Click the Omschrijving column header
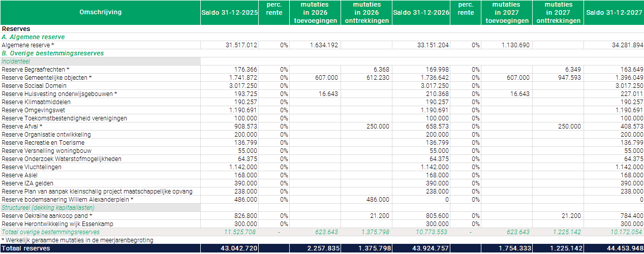The width and height of the screenshot is (644, 254). pyautogui.click(x=100, y=12)
